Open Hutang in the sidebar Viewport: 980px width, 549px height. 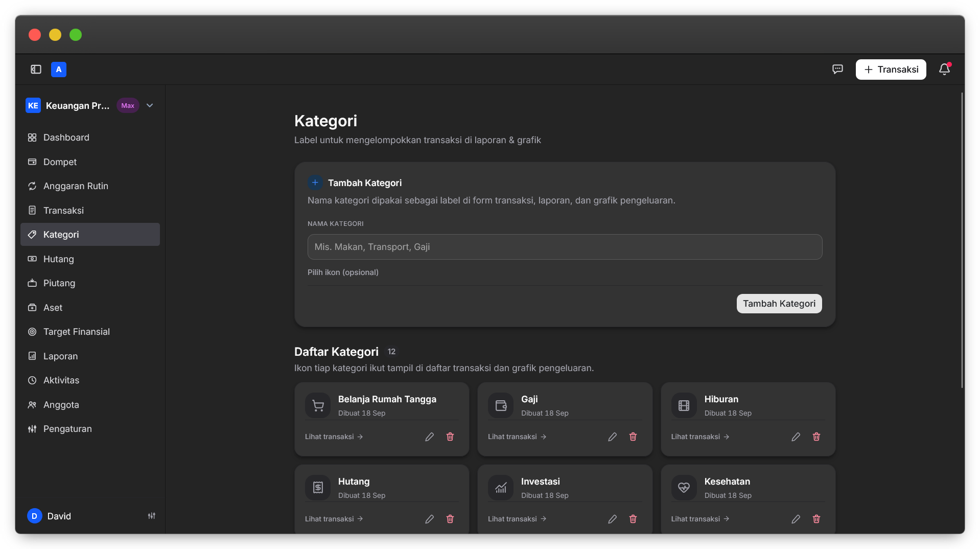(x=90, y=259)
